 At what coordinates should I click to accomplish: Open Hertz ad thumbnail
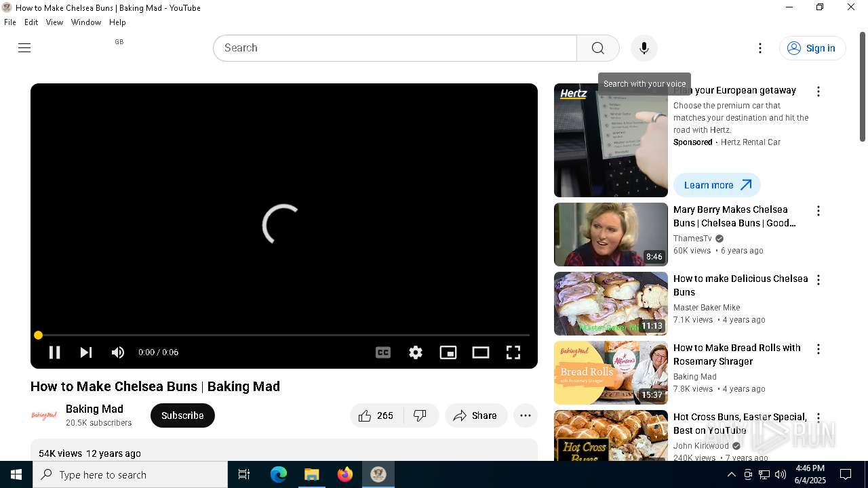(611, 140)
